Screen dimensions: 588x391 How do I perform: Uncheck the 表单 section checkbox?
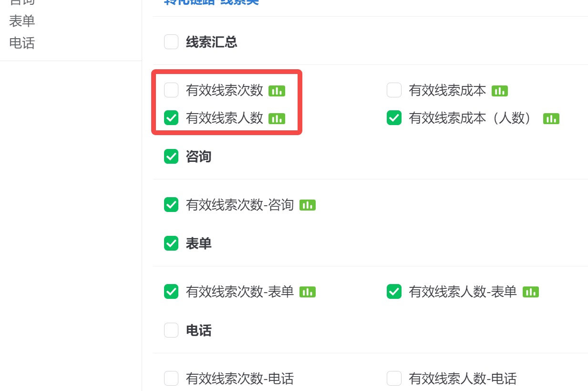171,243
